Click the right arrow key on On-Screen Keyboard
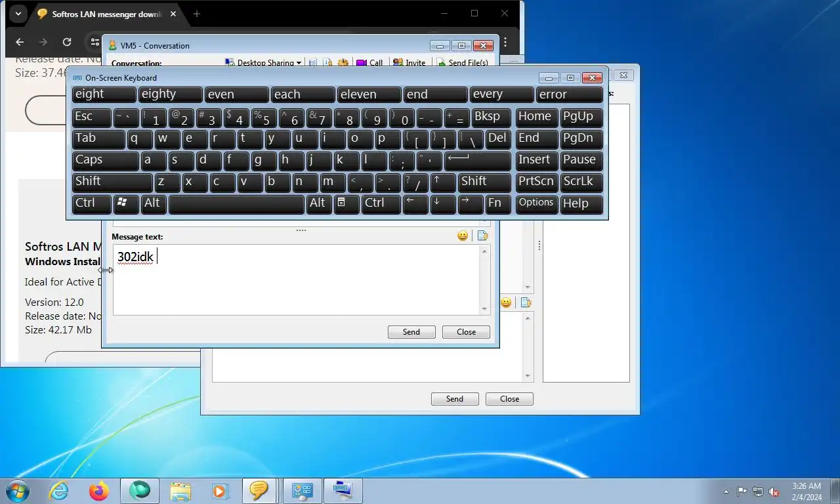The width and height of the screenshot is (840, 504). pyautogui.click(x=471, y=203)
